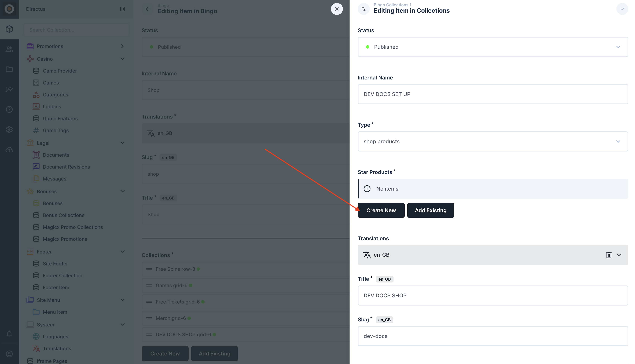
Task: Open the Help documentation icon
Action: coord(9,109)
